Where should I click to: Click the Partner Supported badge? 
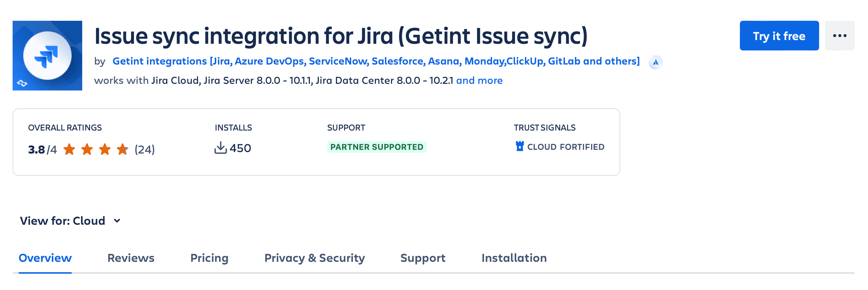(x=377, y=147)
